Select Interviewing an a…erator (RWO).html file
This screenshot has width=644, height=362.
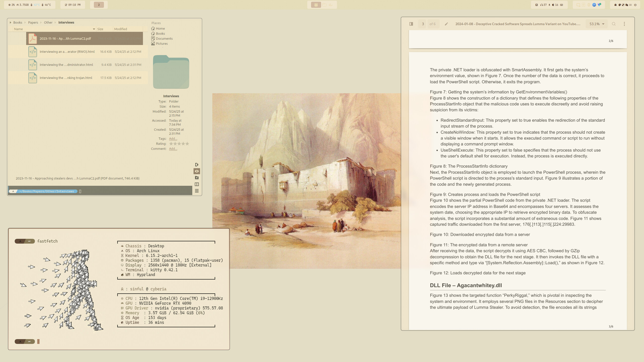click(x=78, y=52)
